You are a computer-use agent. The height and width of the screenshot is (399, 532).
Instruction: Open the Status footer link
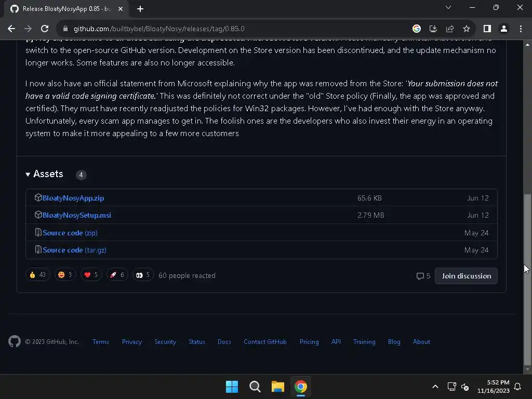(197, 342)
